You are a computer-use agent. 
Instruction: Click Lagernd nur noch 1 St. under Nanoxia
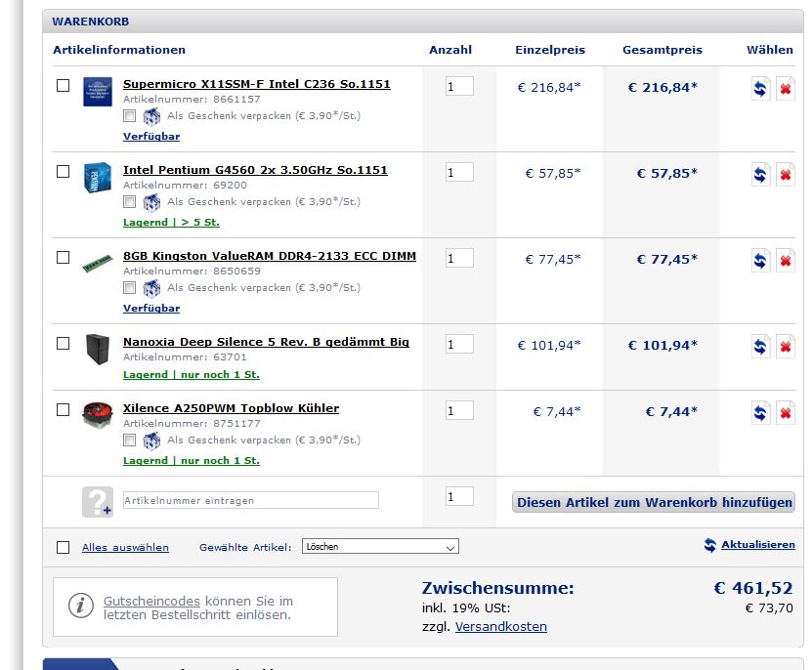point(192,374)
